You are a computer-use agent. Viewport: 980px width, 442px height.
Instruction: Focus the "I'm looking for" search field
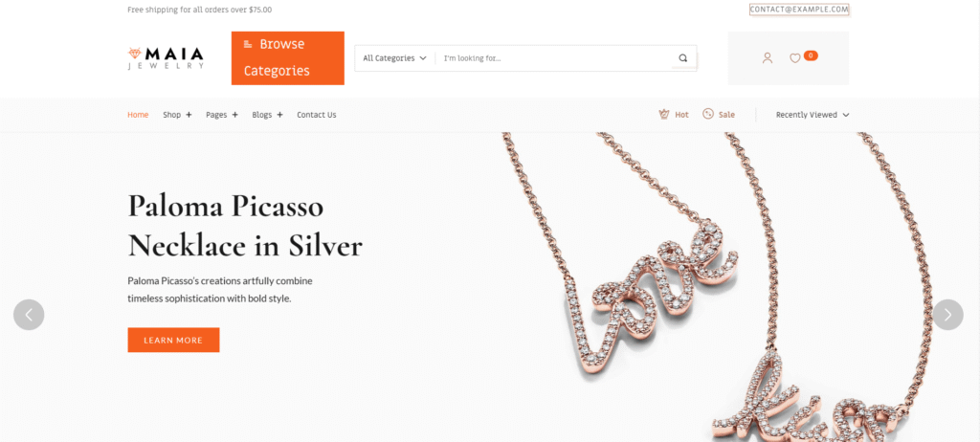pyautogui.click(x=556, y=58)
